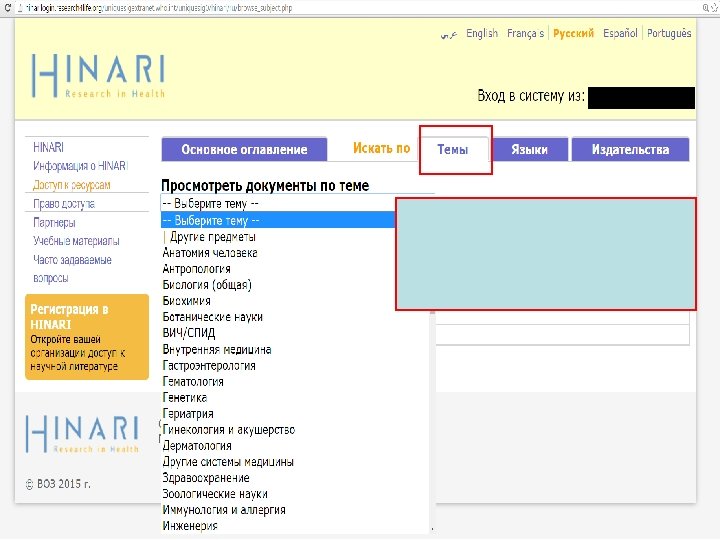Click the subject list scrollbar
Screen dimensions: 720x540
click(x=433, y=422)
